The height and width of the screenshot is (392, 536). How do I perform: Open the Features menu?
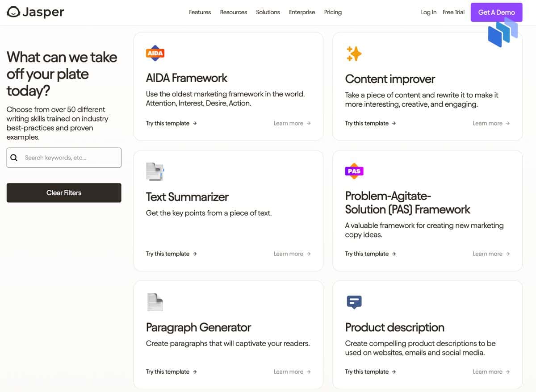coord(200,12)
